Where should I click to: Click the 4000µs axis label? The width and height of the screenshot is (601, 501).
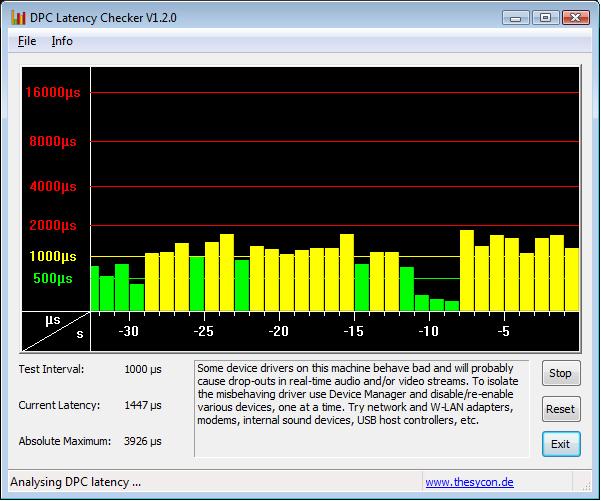[53, 187]
